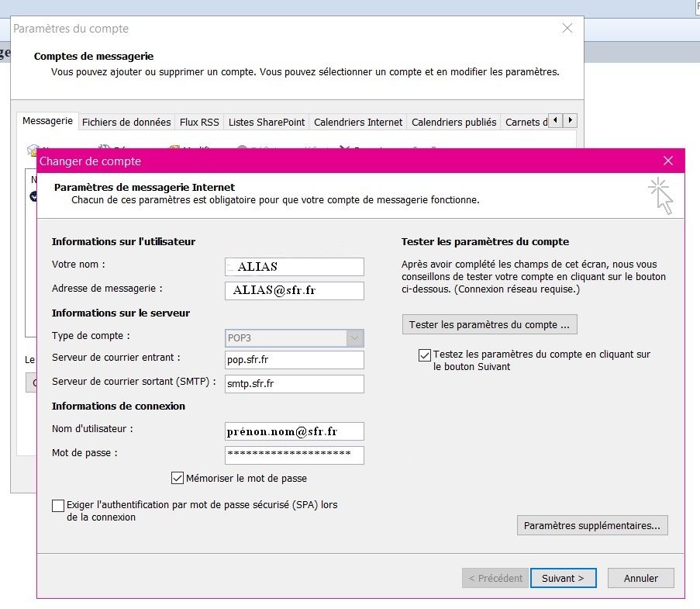
Task: Click the Suivant button
Action: pos(563,578)
